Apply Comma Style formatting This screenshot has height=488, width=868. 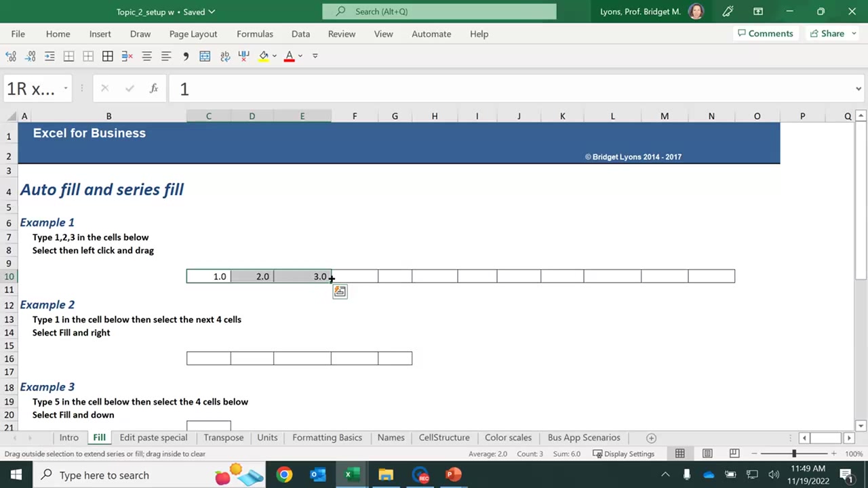tap(185, 56)
